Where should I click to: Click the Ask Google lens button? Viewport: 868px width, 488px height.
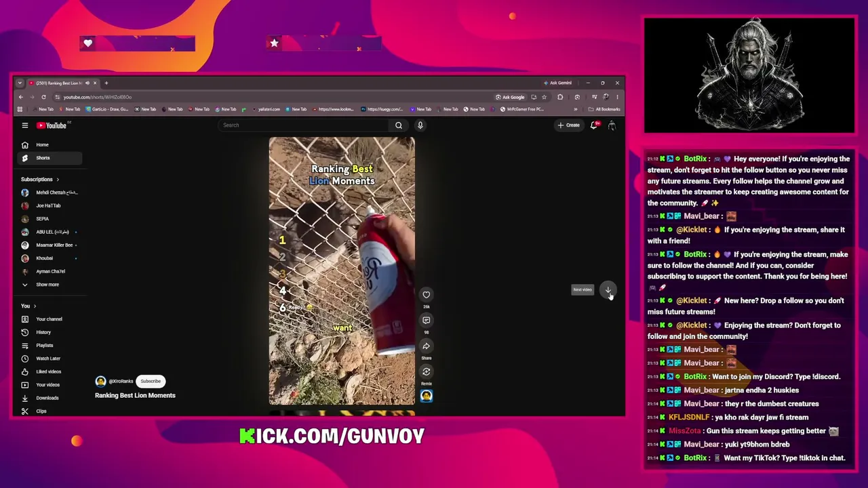click(x=511, y=97)
